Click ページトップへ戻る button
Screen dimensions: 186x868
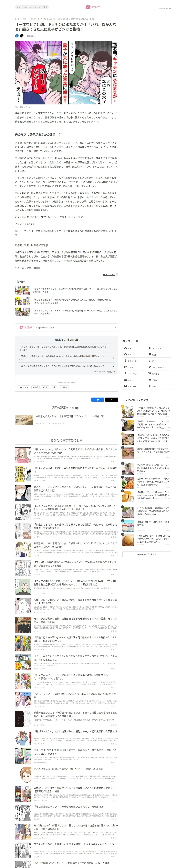[x=146, y=554]
